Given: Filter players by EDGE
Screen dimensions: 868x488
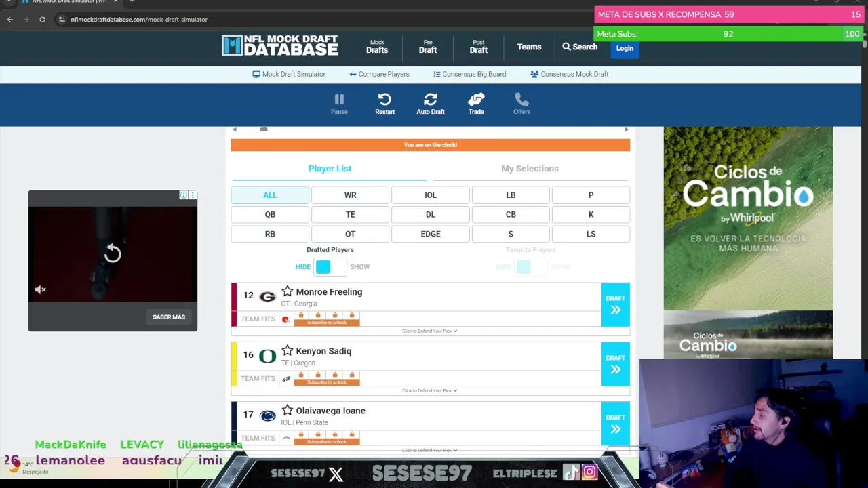Looking at the screenshot, I should [x=430, y=234].
